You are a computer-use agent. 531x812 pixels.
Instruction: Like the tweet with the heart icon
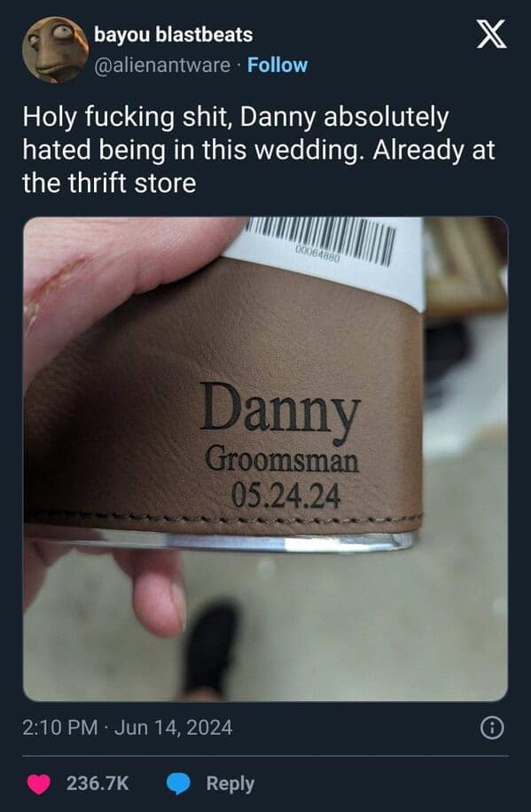coord(39,784)
